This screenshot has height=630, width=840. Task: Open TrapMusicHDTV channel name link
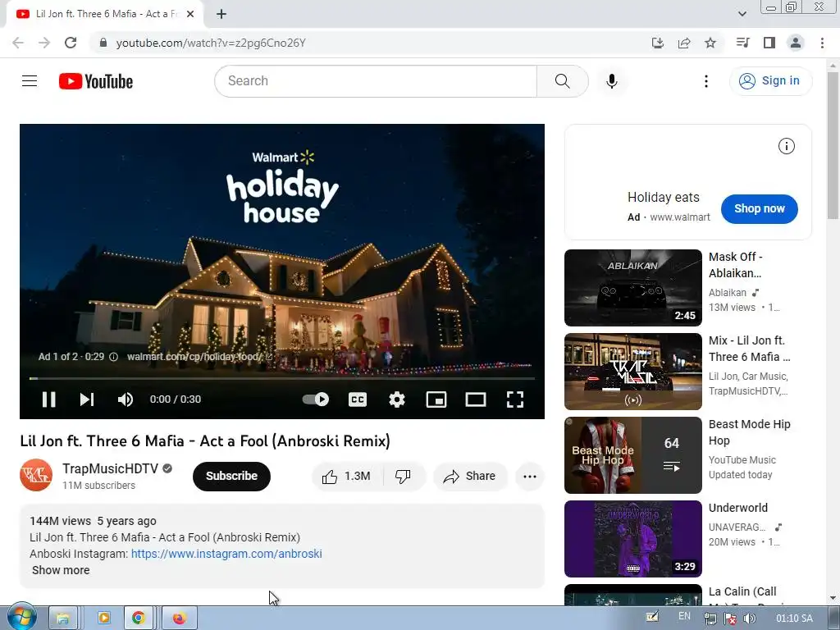[x=111, y=468]
